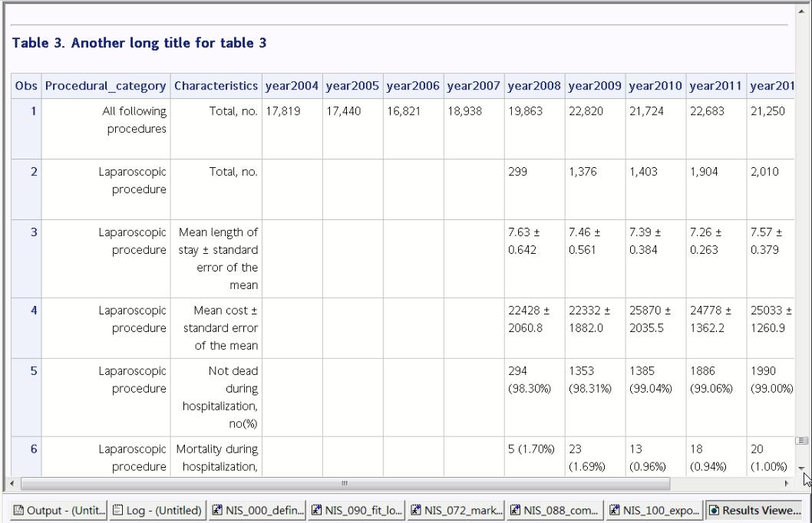The height and width of the screenshot is (523, 812).
Task: Switch to NIS_100_expo program tab
Action: tap(655, 510)
